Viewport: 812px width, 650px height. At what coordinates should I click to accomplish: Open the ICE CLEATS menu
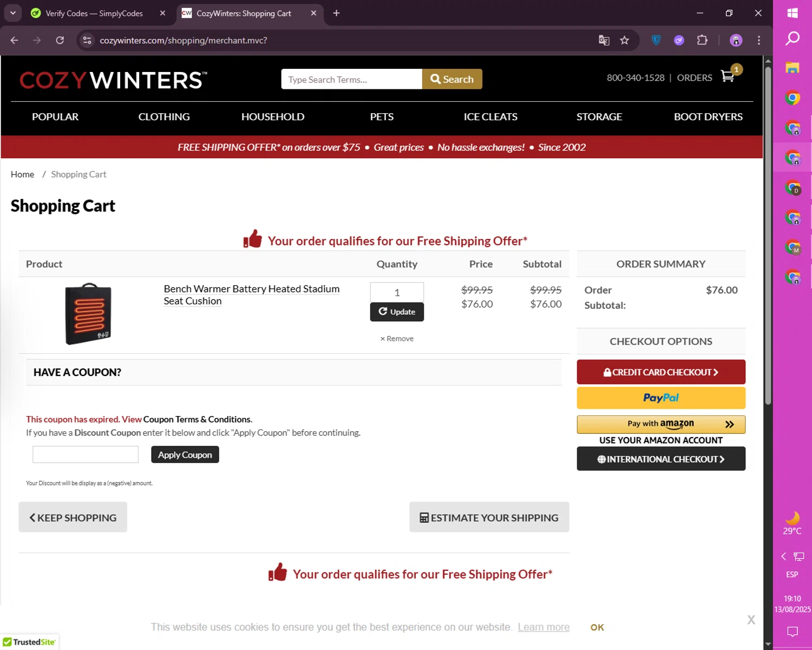(x=490, y=117)
